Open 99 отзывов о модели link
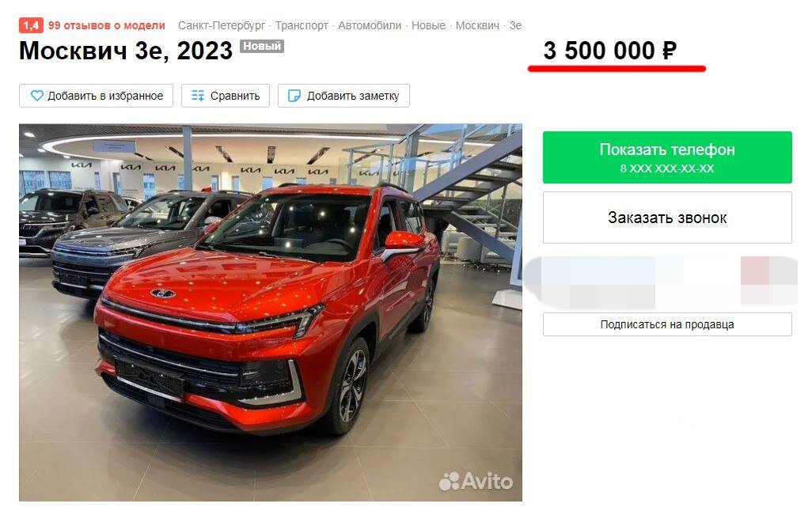The width and height of the screenshot is (812, 511). 107,25
